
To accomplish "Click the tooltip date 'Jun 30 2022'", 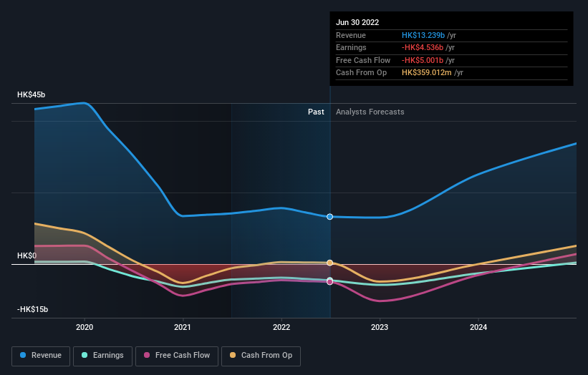I will [x=357, y=22].
